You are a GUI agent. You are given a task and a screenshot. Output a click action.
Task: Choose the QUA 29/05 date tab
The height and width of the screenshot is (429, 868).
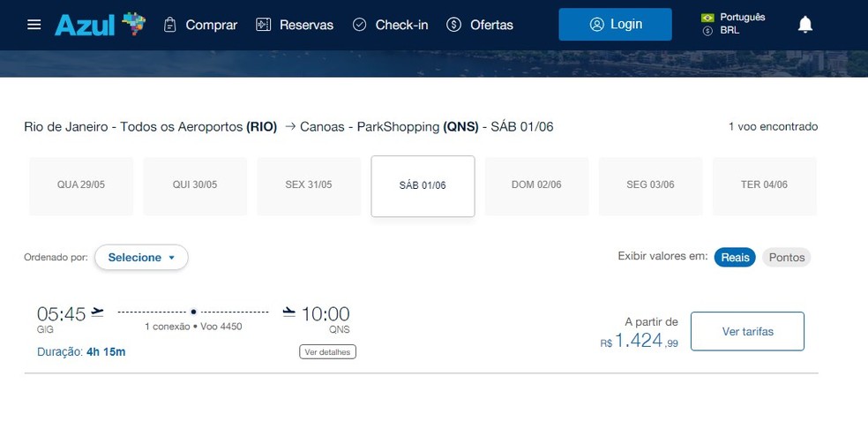[x=80, y=185]
